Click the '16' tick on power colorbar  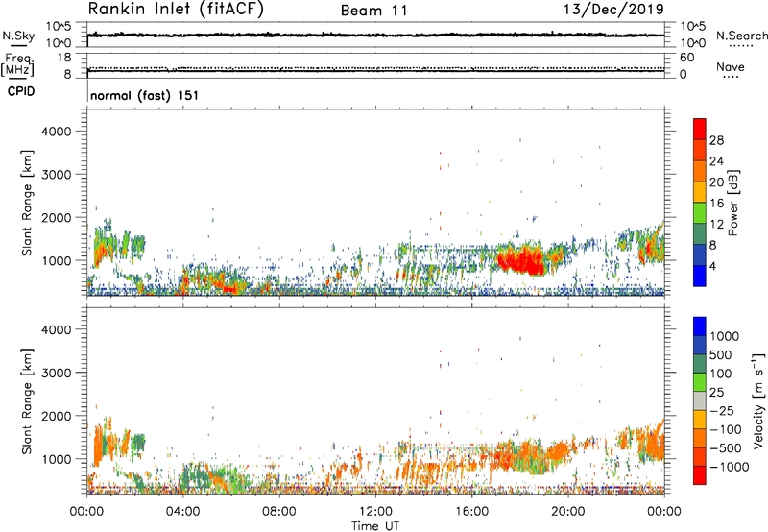tap(716, 204)
